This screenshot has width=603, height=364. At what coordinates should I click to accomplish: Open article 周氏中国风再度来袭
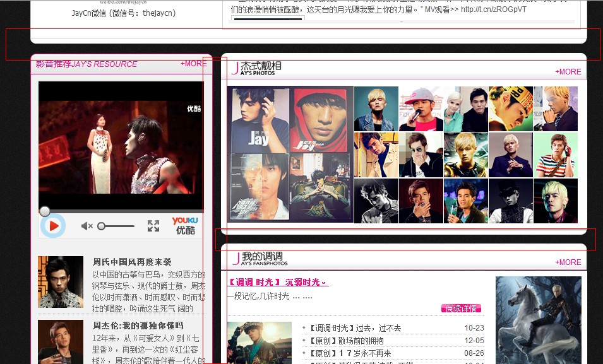tap(132, 262)
